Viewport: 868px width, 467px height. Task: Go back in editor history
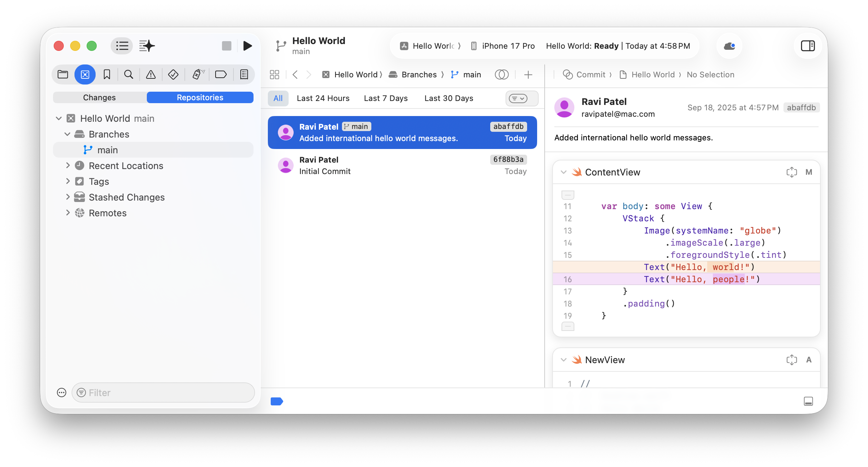tap(295, 74)
